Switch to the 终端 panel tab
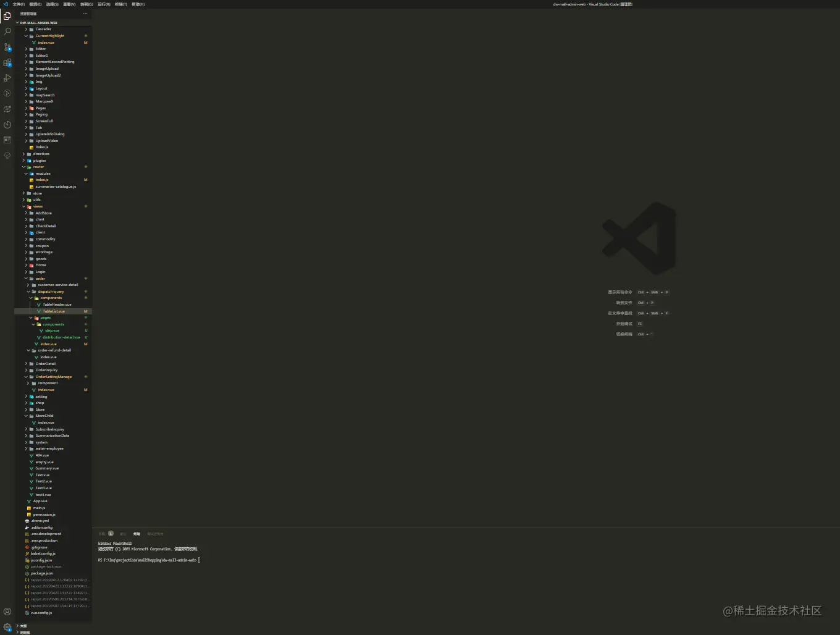 tap(136, 534)
